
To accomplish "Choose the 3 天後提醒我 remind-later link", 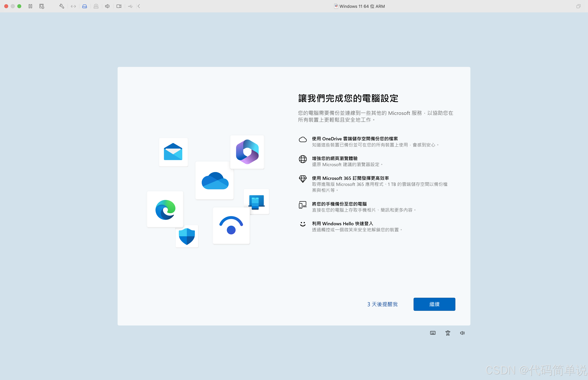I will click(382, 304).
